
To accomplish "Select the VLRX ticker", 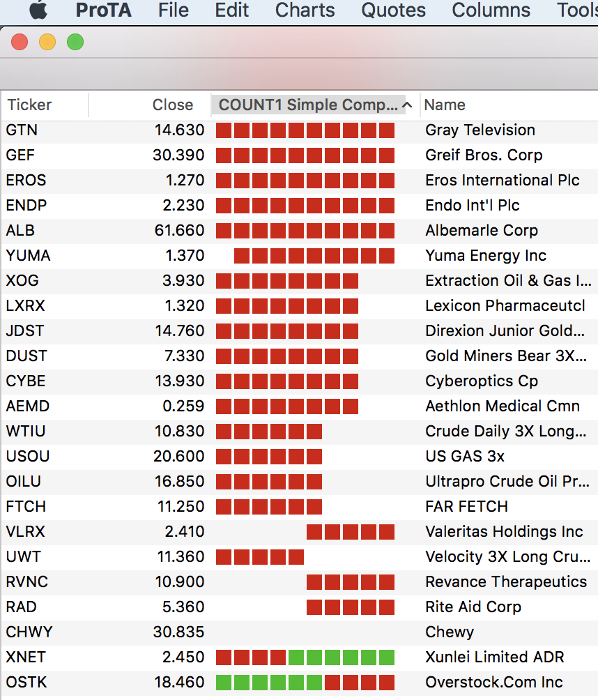I will point(25,532).
